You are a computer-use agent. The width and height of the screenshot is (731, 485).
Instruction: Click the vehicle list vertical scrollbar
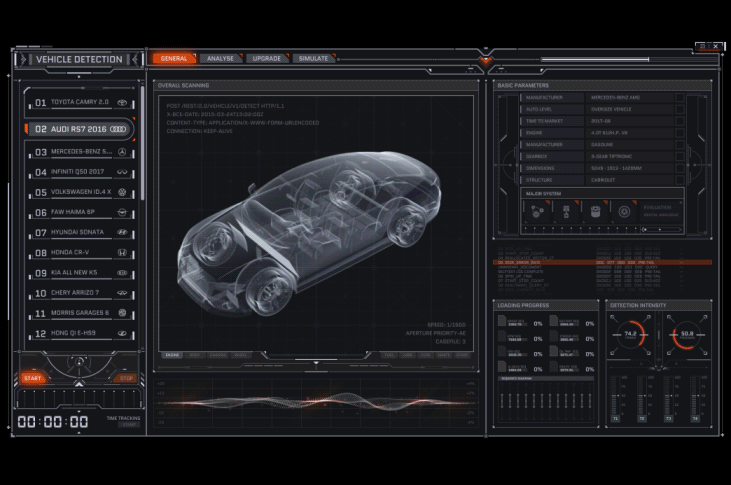click(x=142, y=144)
